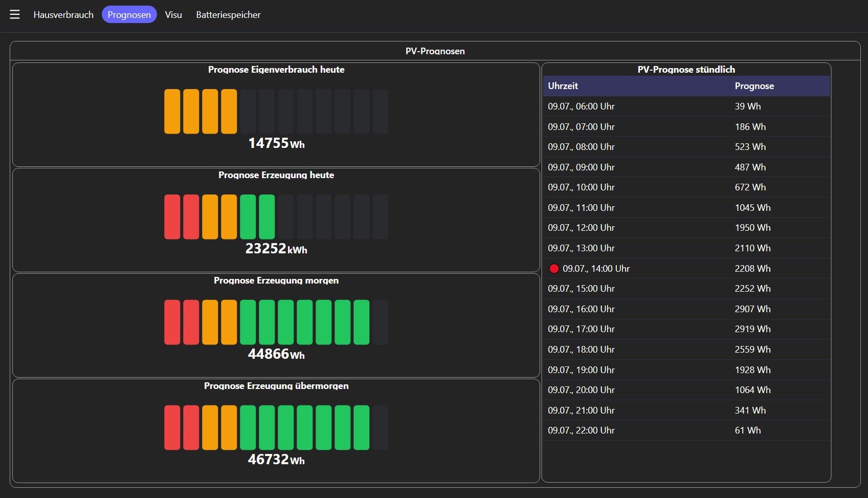Click the 14755 Wh value

[276, 143]
